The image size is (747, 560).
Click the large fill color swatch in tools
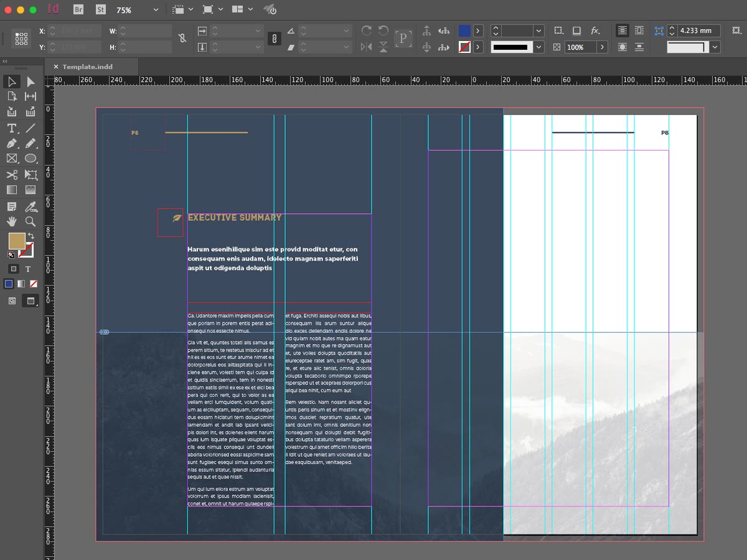click(17, 241)
